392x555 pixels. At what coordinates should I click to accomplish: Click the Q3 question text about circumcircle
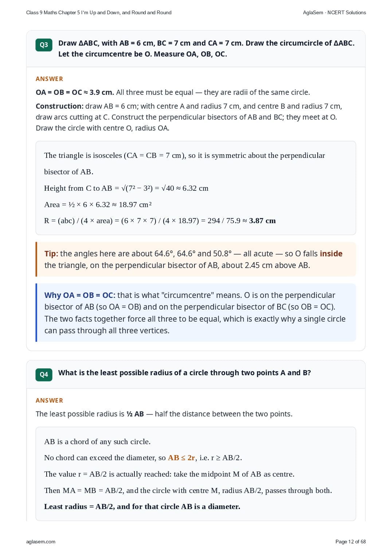tap(206, 48)
